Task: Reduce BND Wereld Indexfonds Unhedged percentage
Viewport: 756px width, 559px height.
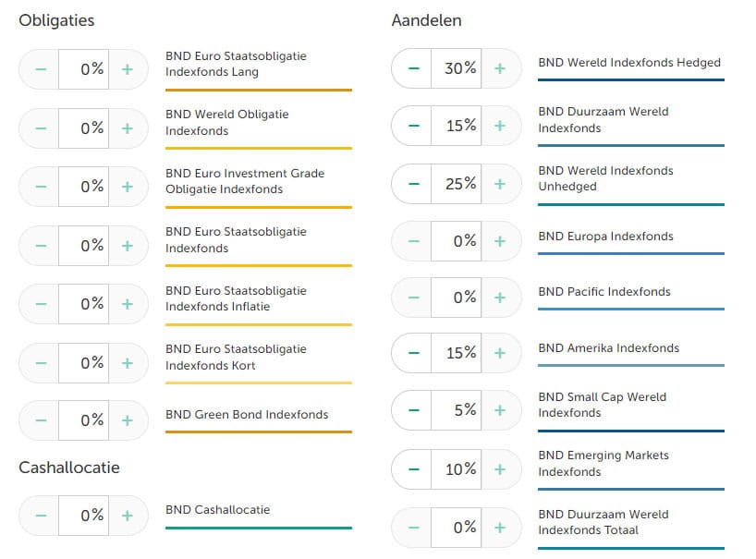Action: (413, 184)
